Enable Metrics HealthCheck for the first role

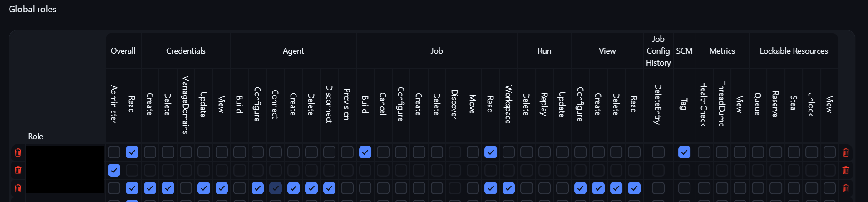704,152
